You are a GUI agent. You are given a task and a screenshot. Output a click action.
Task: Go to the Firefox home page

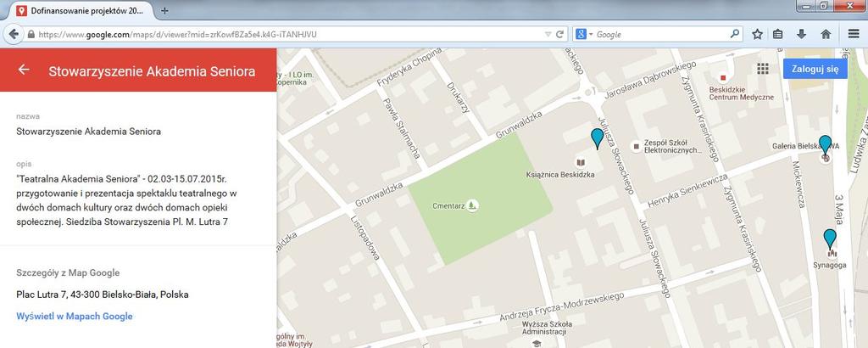(826, 34)
